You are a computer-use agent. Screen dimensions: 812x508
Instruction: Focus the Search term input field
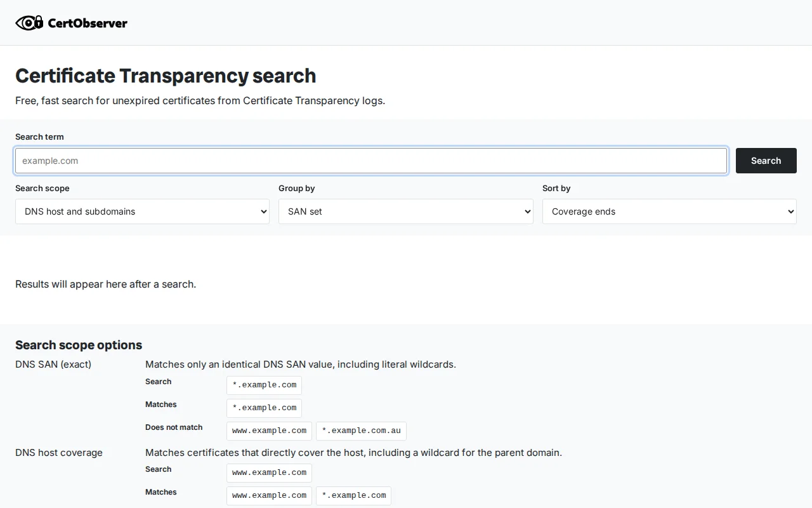point(371,161)
